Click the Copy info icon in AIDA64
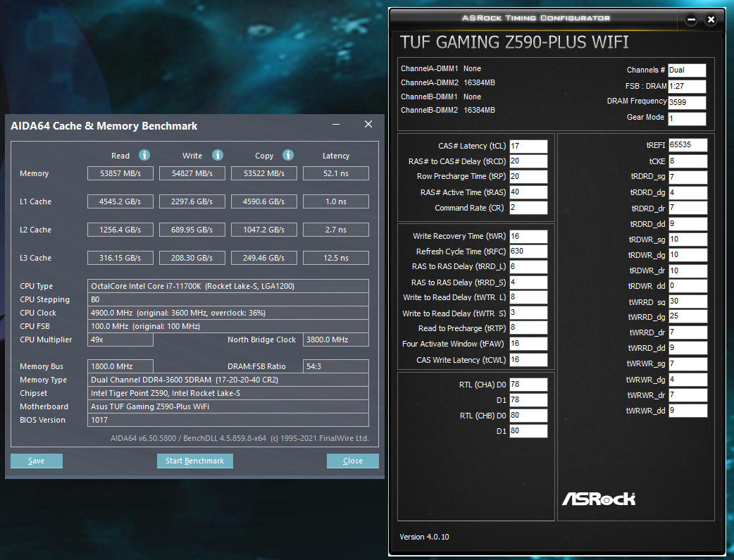Screen dimensions: 734x560 click(x=288, y=155)
